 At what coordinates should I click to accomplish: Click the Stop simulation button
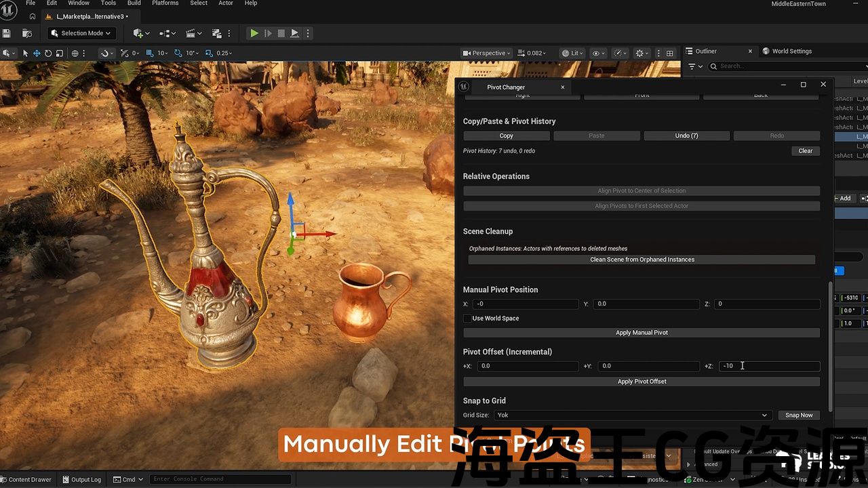(281, 33)
